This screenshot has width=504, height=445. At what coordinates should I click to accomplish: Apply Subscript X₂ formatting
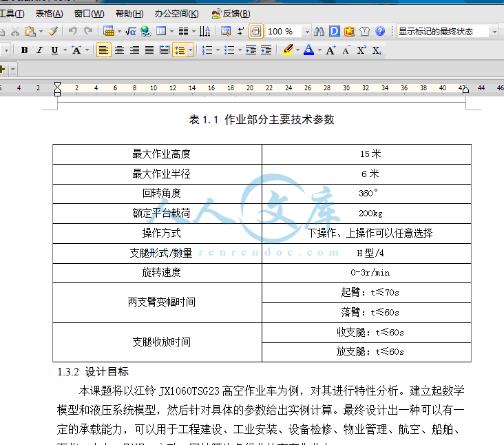tap(377, 50)
